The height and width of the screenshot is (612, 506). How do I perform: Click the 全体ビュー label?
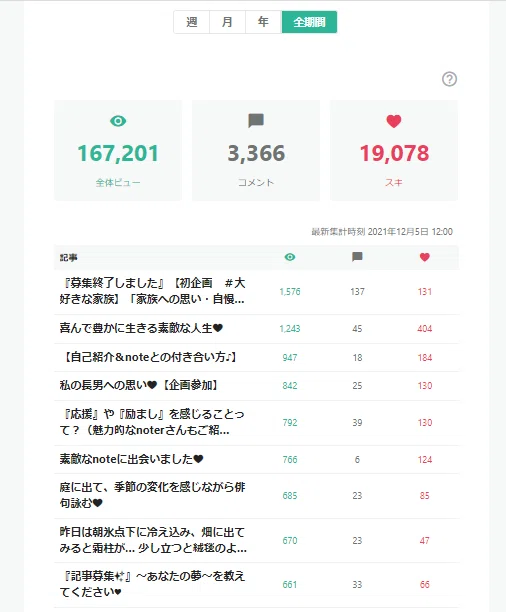pyautogui.click(x=118, y=183)
